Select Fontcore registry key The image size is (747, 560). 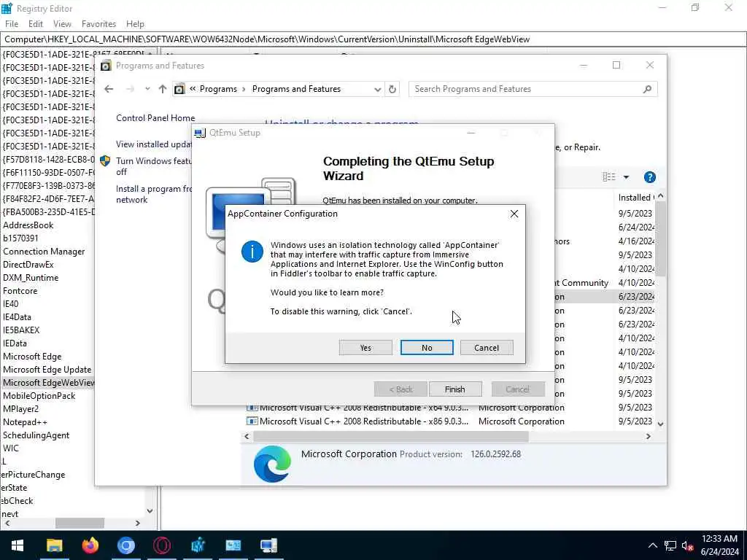point(20,291)
